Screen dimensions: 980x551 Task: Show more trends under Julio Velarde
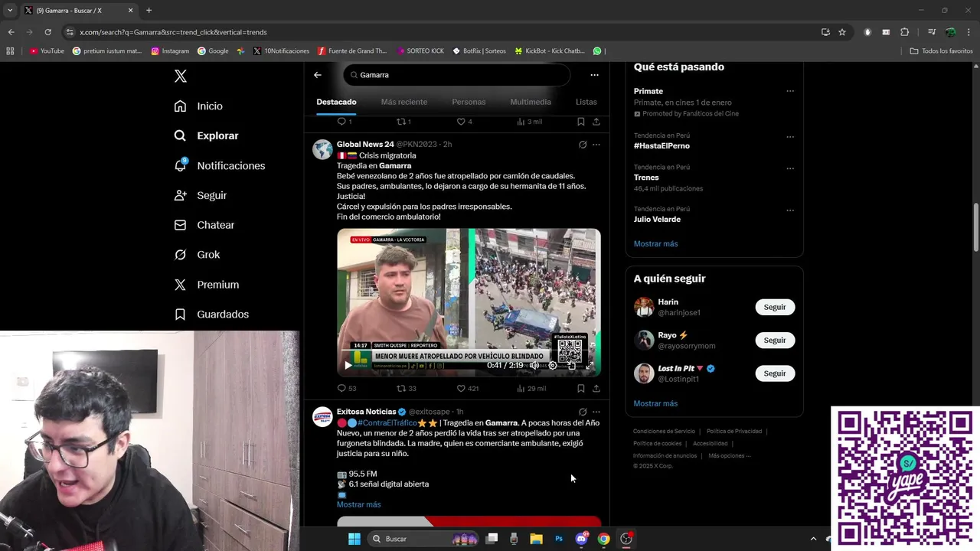[655, 243]
